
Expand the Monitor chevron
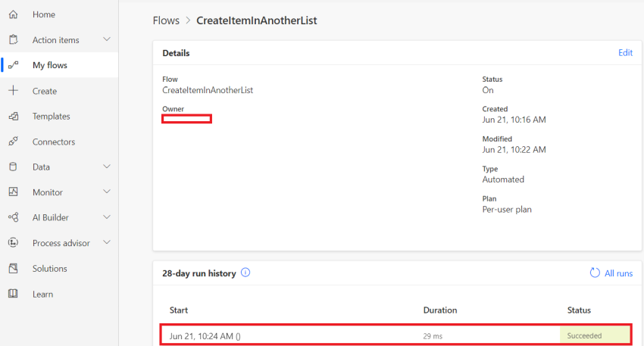[x=107, y=192]
